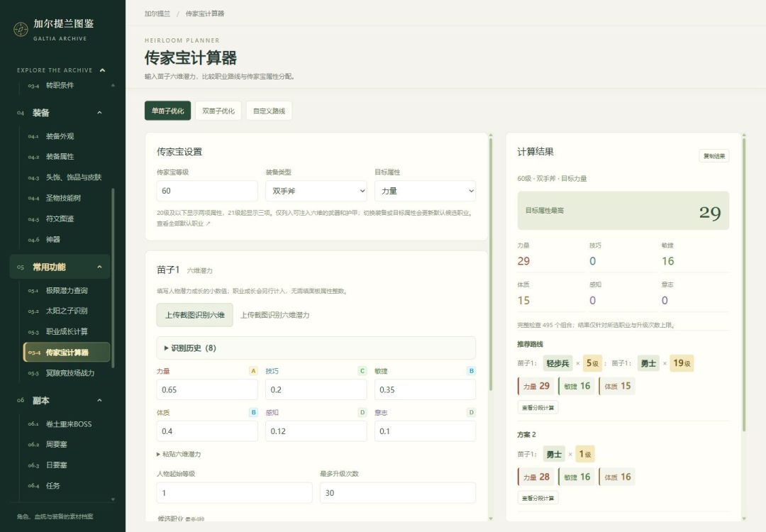Click 加尔提兰 breadcrumb link
This screenshot has width=766, height=532.
pos(157,13)
